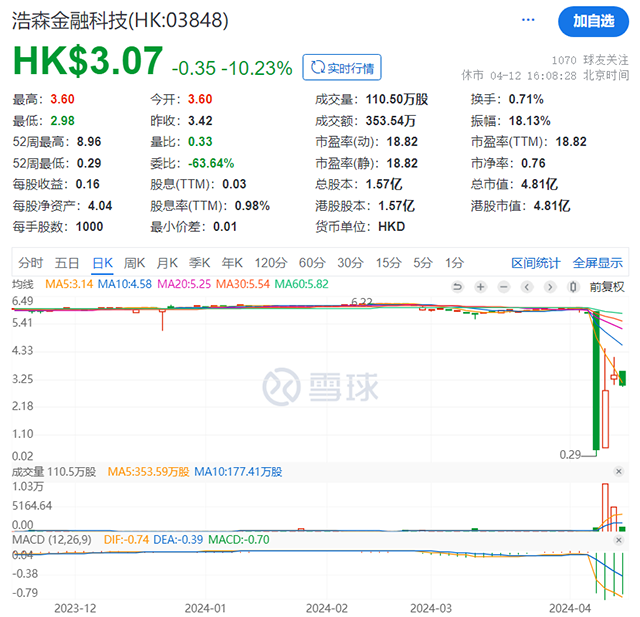Screen dimensions: 640x617
Task: Click the MA20:5.25 moving average label
Action: click(184, 284)
